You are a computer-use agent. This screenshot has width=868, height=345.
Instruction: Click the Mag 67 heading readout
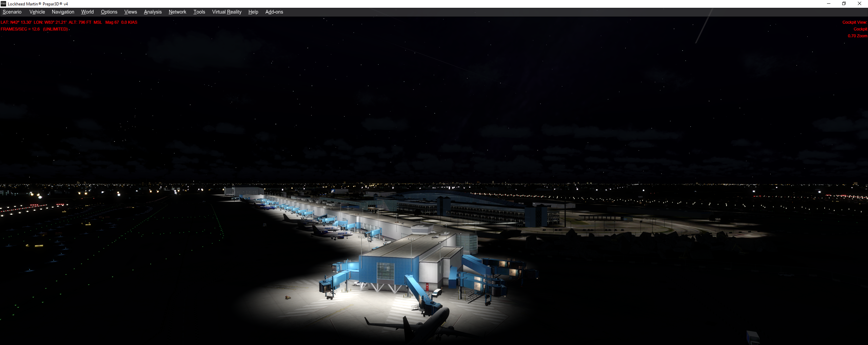112,22
